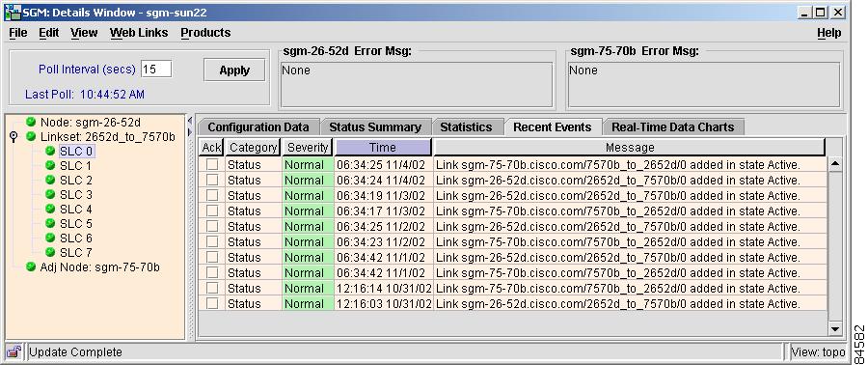
Task: Click the lock icon in the status bar
Action: pyautogui.click(x=14, y=351)
